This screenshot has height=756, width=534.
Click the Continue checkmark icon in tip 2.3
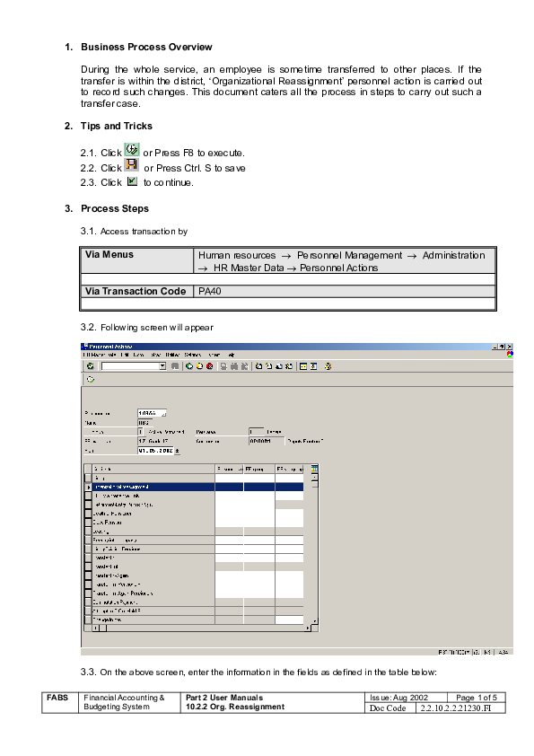[132, 181]
